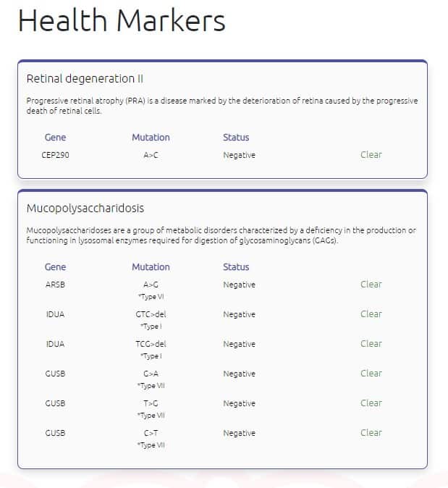This screenshot has height=488, width=448.
Task: Click the Gene column header in Mucopolysaccharidosis
Action: (x=56, y=267)
